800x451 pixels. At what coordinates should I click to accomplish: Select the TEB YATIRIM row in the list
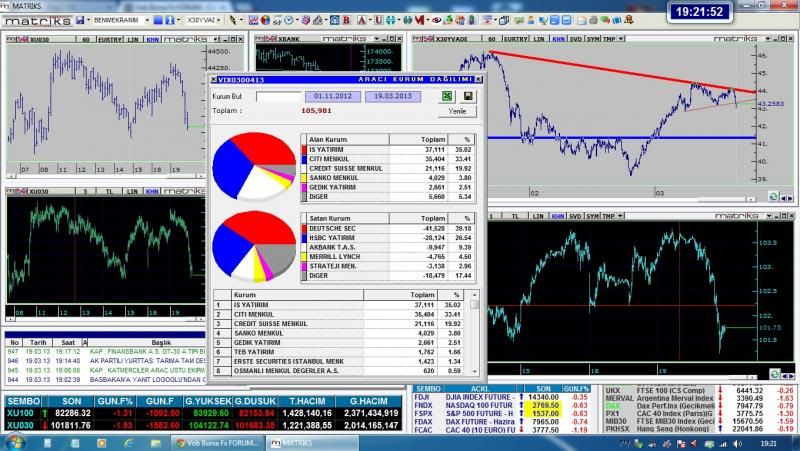pyautogui.click(x=340, y=352)
